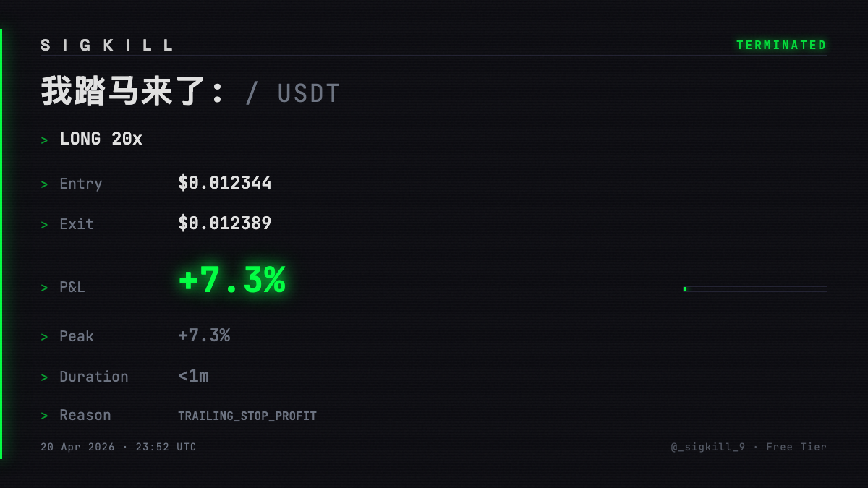
Task: Select the entry price $0.012344
Action: 225,183
